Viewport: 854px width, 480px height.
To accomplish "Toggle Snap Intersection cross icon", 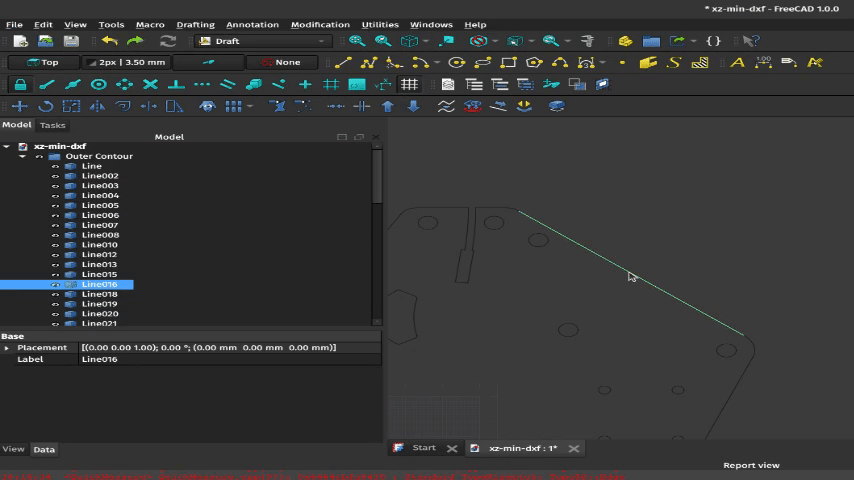I will coord(150,84).
